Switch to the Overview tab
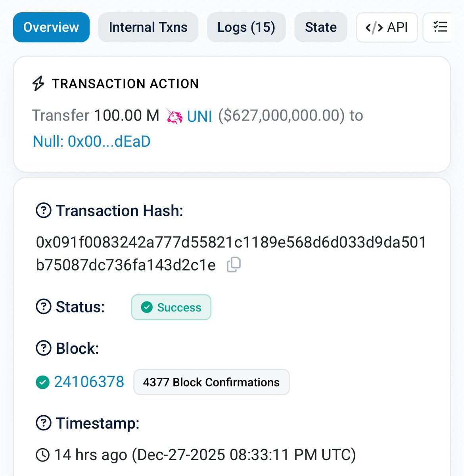Viewport: 464px width, 476px height. (51, 27)
